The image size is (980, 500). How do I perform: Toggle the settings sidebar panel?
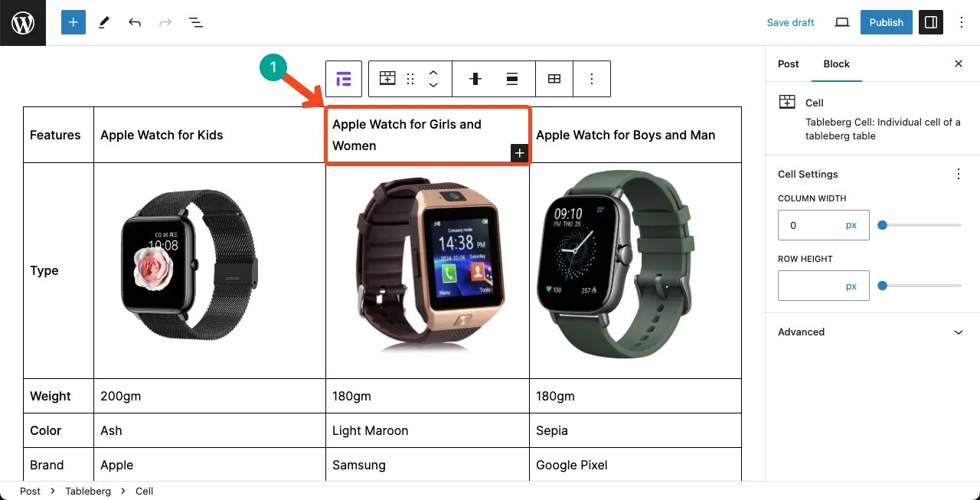(931, 22)
